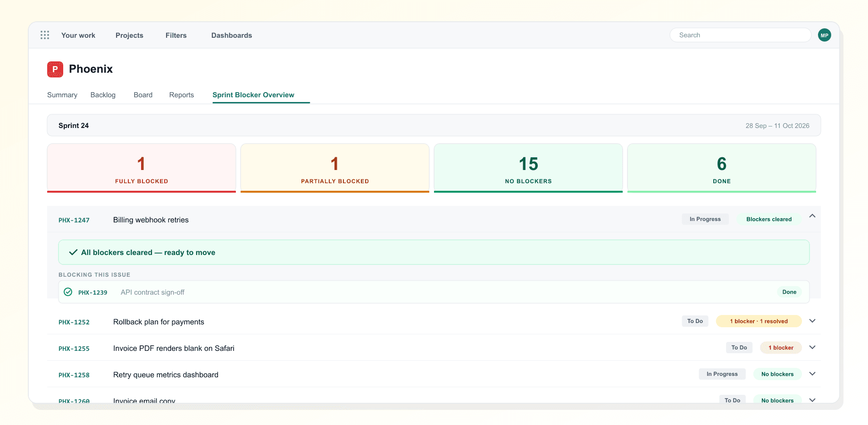This screenshot has width=868, height=425.
Task: Click the No blockers badge on PHX-1258
Action: (777, 374)
